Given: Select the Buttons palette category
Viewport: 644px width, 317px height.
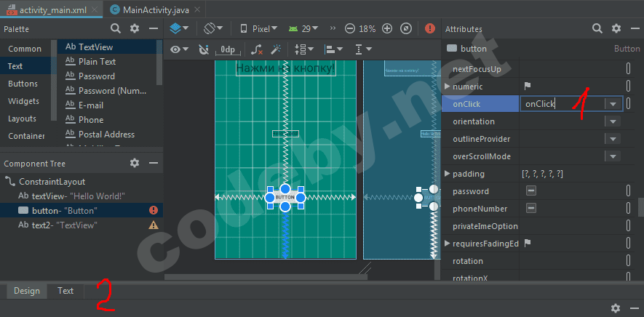Looking at the screenshot, I should pyautogui.click(x=23, y=84).
